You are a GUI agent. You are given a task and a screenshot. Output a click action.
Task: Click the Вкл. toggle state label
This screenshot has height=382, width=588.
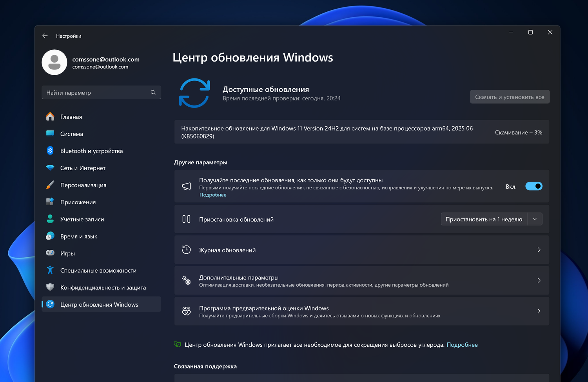pos(511,187)
